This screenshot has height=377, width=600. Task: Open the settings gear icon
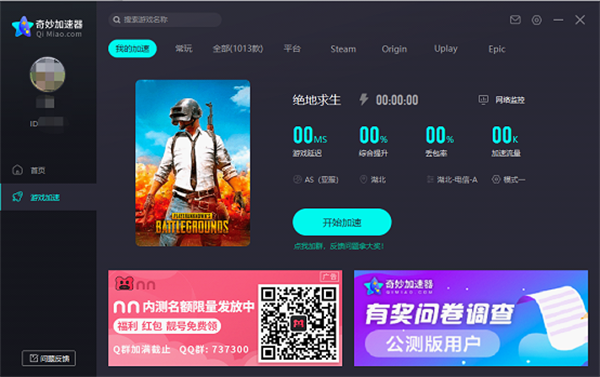(536, 20)
